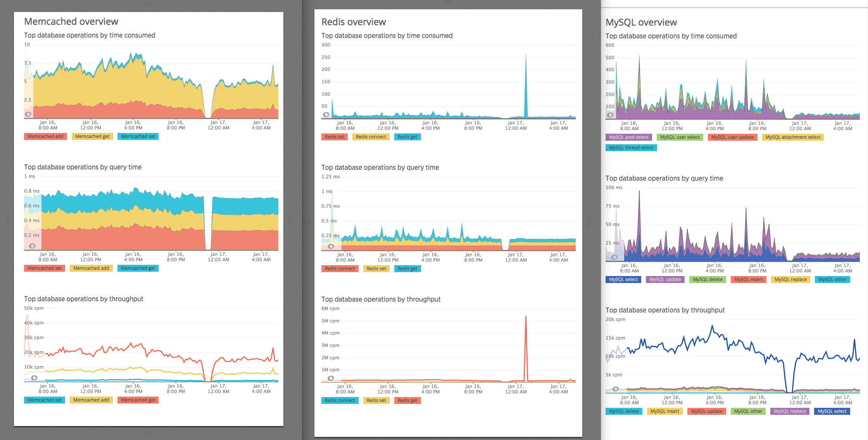Toggle Redis connect in throughput legend
The image size is (868, 440).
click(340, 400)
